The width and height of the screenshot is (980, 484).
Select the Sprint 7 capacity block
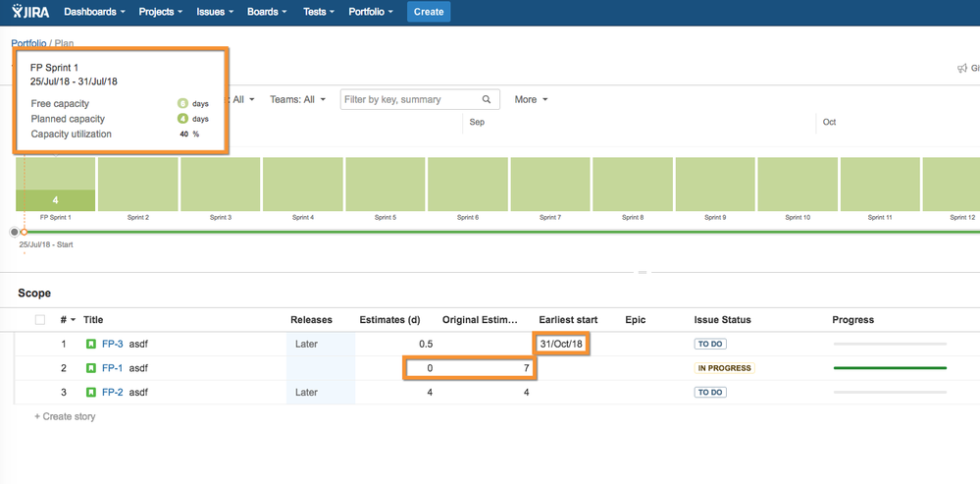click(550, 184)
